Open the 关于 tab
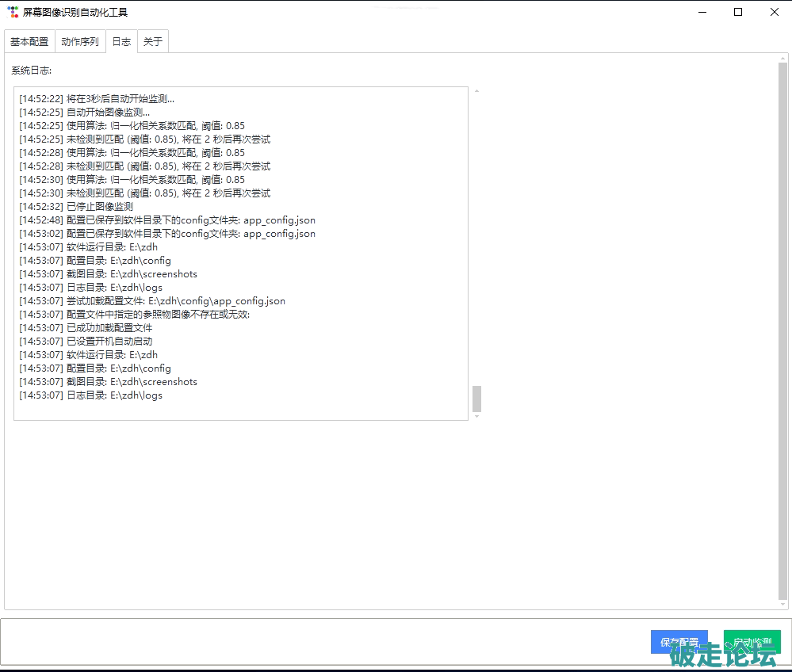The height and width of the screenshot is (672, 792). 153,42
